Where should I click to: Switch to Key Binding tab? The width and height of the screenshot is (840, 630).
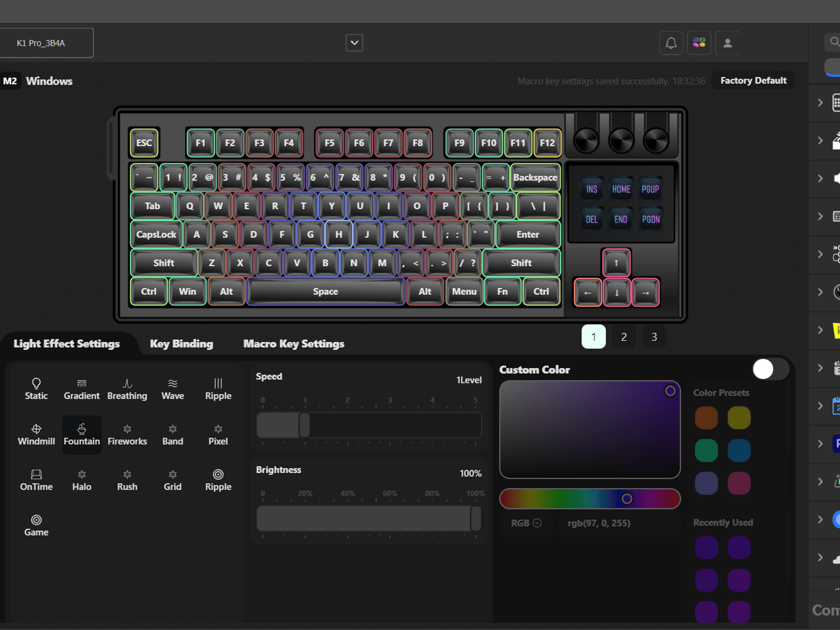pos(182,344)
